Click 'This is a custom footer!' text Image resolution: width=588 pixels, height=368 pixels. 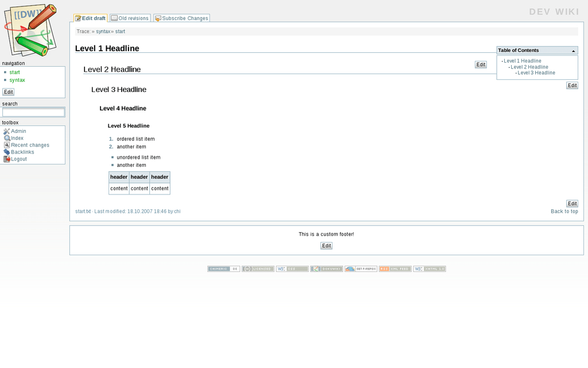326,235
